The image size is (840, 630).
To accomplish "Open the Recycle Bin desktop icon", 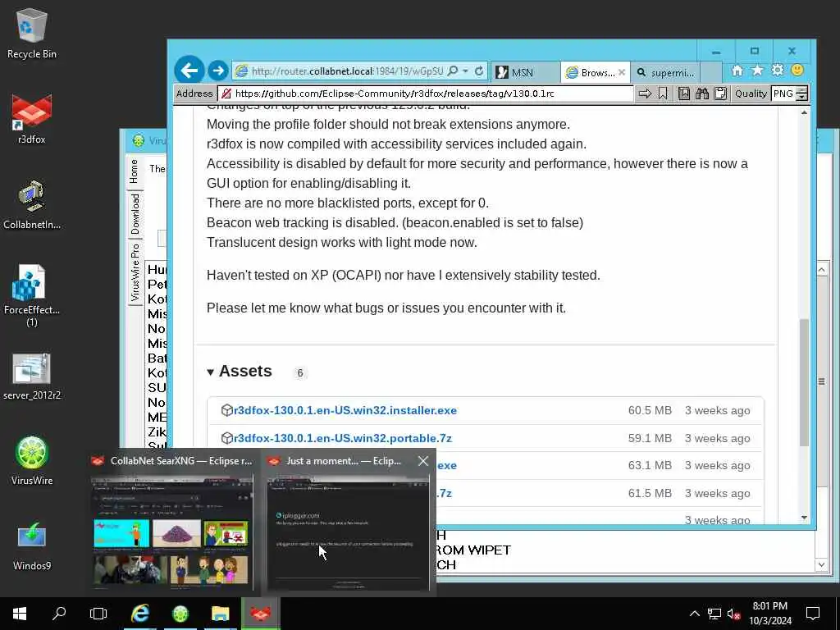I will coord(32,33).
